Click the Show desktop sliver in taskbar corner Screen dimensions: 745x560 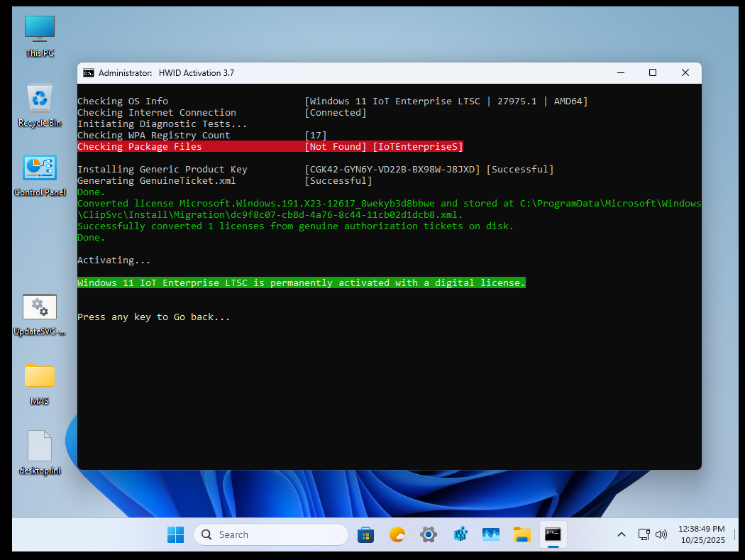[x=734, y=535]
